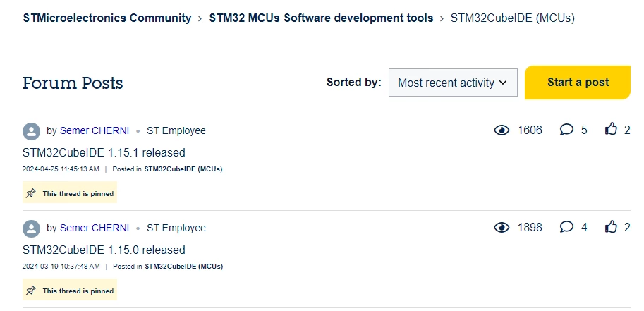Click avatar icon of the 1.15.1 post author
Viewport: 644px width, 311px height.
[31, 131]
